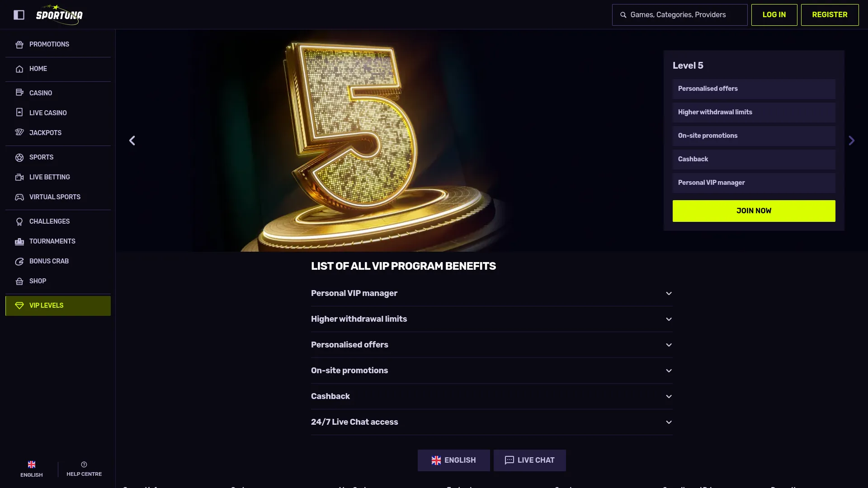Advance the carousel with the right arrow

pyautogui.click(x=851, y=141)
